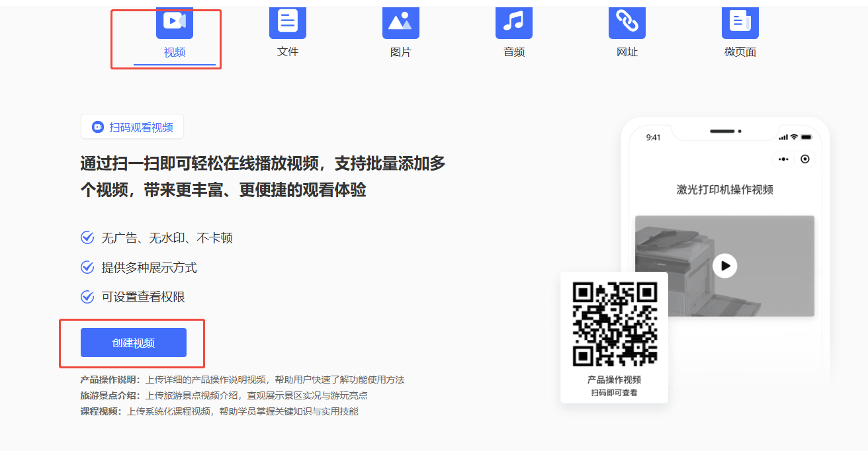Click the 通过扫一扫 headline text
This screenshot has height=451, width=868.
pos(263,177)
